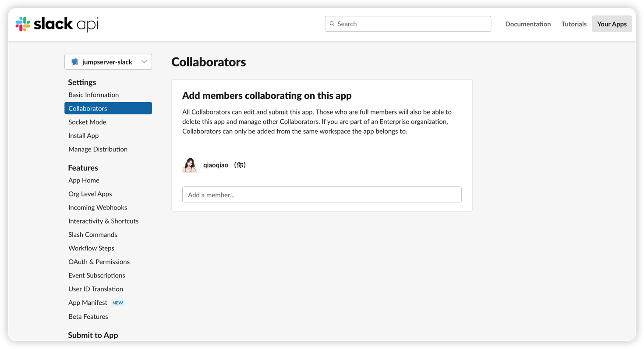
Task: Open the Collaborators section
Action: click(88, 108)
